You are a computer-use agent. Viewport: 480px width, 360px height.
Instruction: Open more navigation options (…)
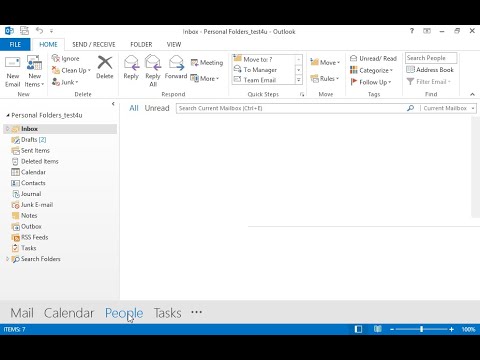pos(196,312)
